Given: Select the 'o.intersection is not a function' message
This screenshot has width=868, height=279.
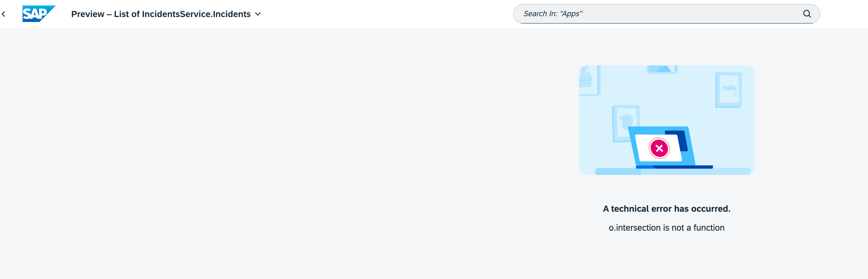Looking at the screenshot, I should [x=666, y=227].
